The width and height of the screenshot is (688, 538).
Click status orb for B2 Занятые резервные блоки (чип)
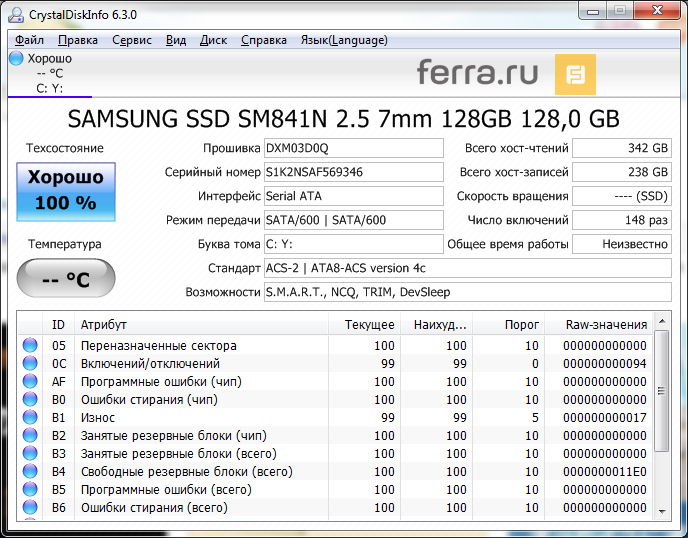tap(30, 435)
